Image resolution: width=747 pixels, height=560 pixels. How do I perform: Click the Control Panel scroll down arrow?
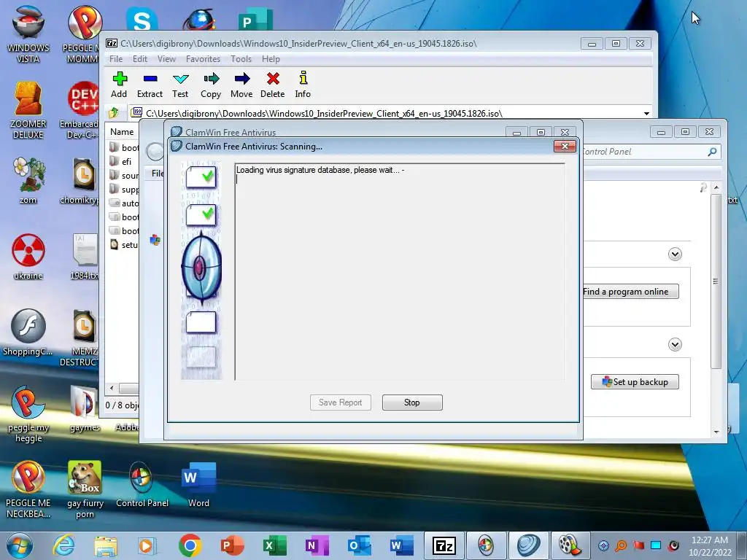pos(716,432)
